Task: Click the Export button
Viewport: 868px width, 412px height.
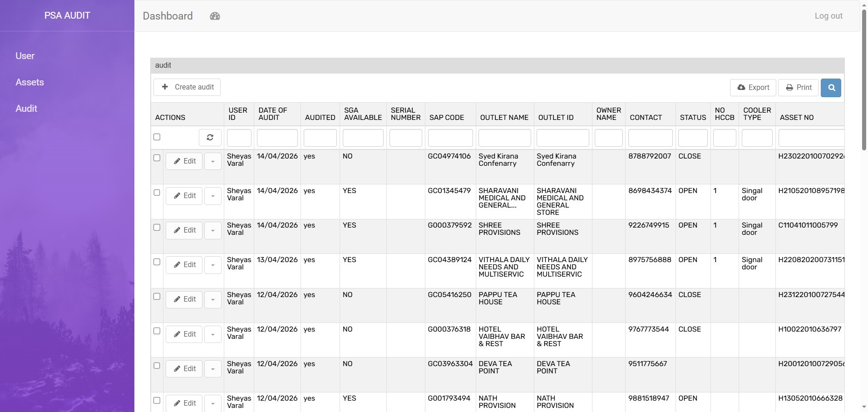Action: 753,88
